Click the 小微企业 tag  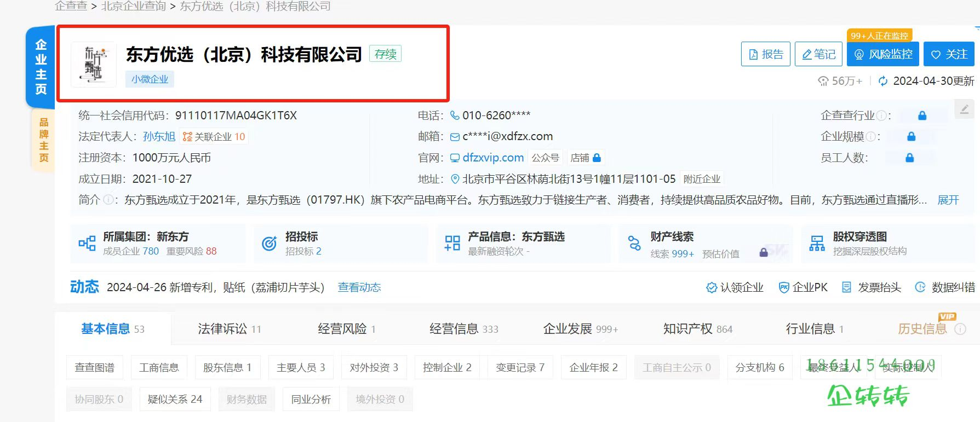(150, 79)
